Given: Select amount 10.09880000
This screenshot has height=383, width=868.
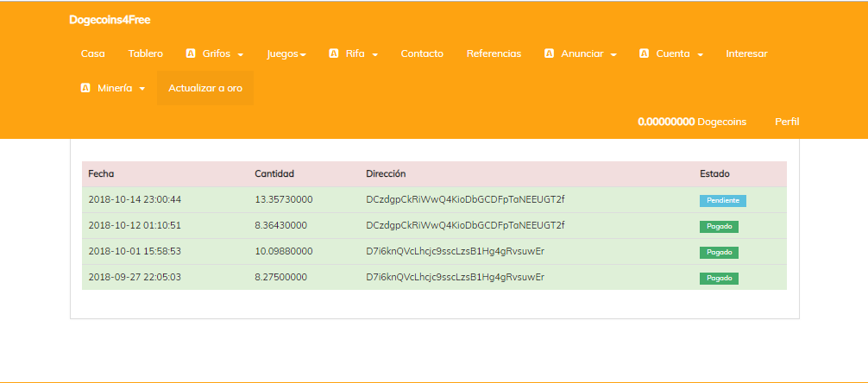Looking at the screenshot, I should click(x=284, y=251).
